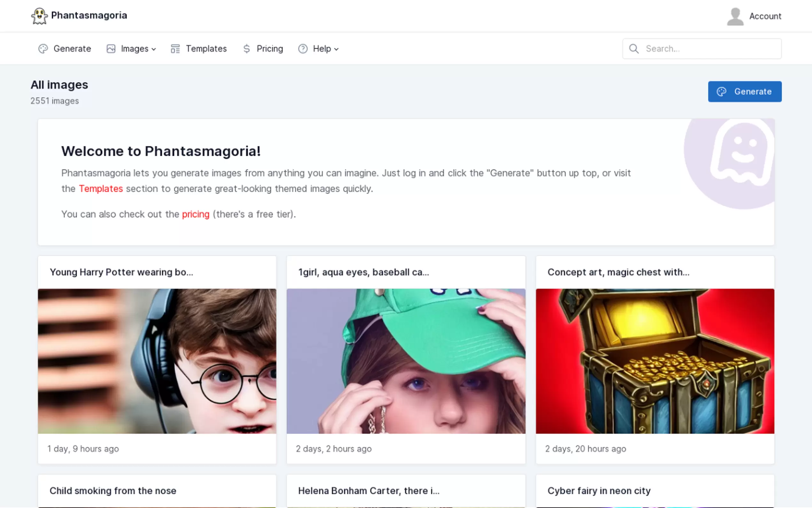Open the Harry Potter headphones image thumbnail
The height and width of the screenshot is (508, 812).
157,361
